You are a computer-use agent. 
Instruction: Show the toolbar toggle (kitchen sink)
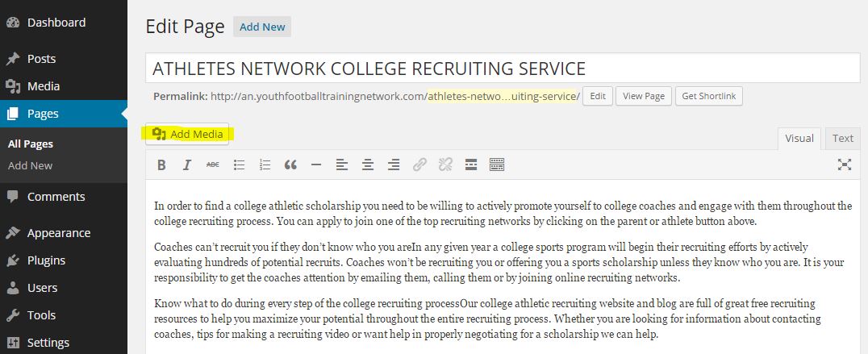pyautogui.click(x=497, y=165)
